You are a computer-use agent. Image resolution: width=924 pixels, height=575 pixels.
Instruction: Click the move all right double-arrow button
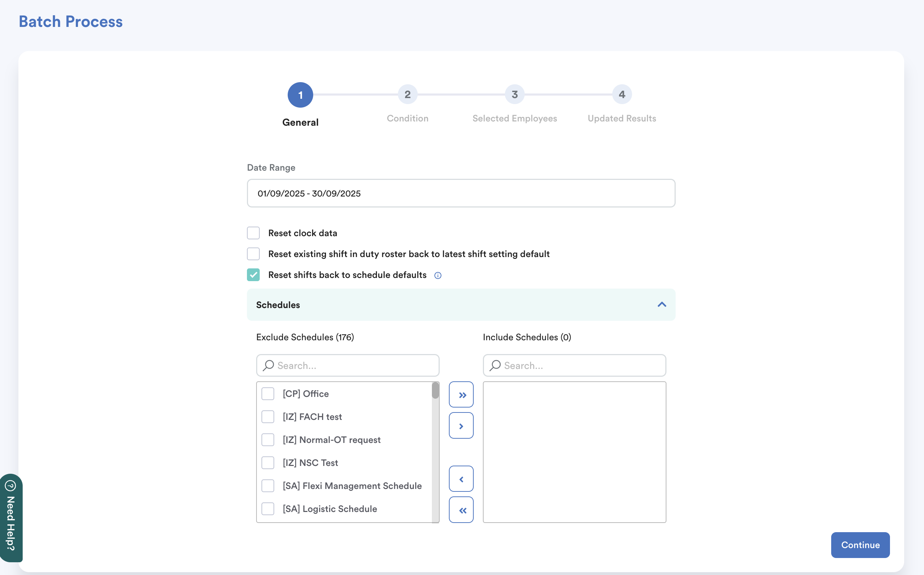[461, 394]
